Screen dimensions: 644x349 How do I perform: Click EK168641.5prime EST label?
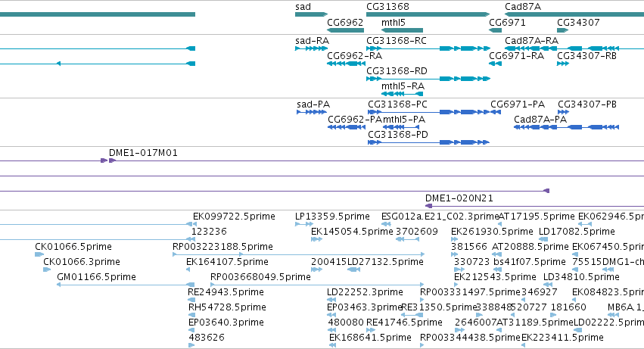[x=371, y=338]
